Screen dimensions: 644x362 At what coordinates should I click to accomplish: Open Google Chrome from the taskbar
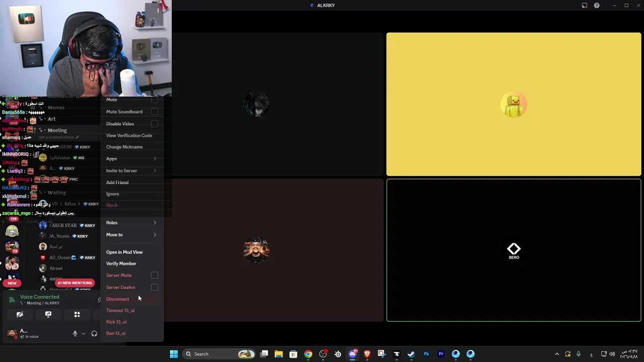pyautogui.click(x=308, y=354)
